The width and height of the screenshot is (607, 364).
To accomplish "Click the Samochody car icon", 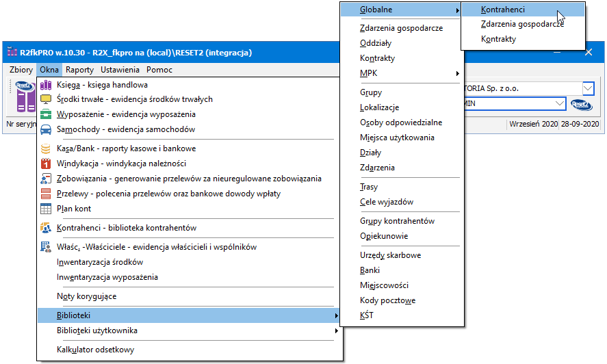I will (x=46, y=129).
